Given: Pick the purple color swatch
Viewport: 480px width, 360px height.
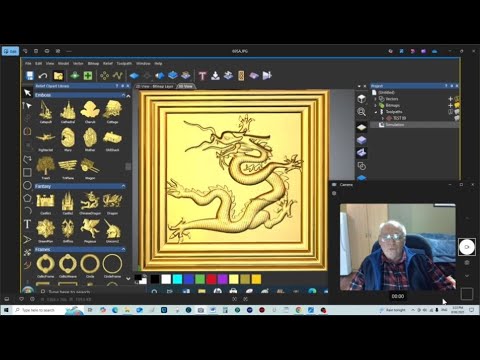Looking at the screenshot, I should [x=222, y=279].
